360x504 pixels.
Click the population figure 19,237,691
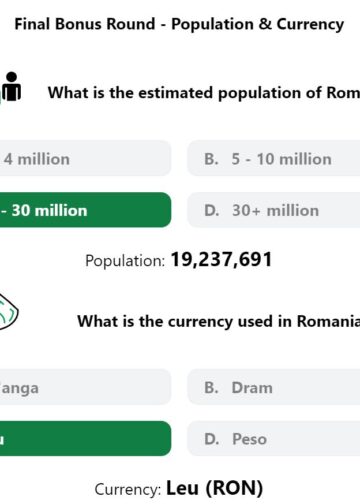point(221,260)
